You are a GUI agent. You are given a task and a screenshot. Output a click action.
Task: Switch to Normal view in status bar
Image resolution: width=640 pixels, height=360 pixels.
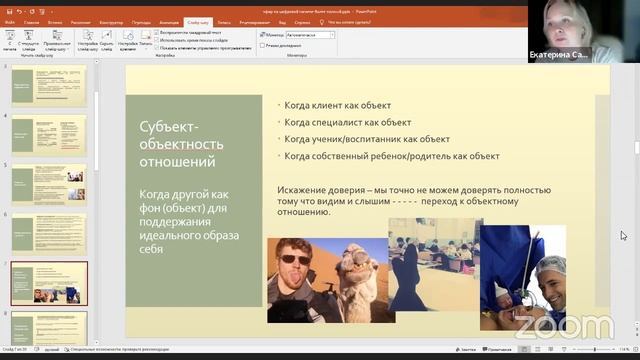click(524, 349)
